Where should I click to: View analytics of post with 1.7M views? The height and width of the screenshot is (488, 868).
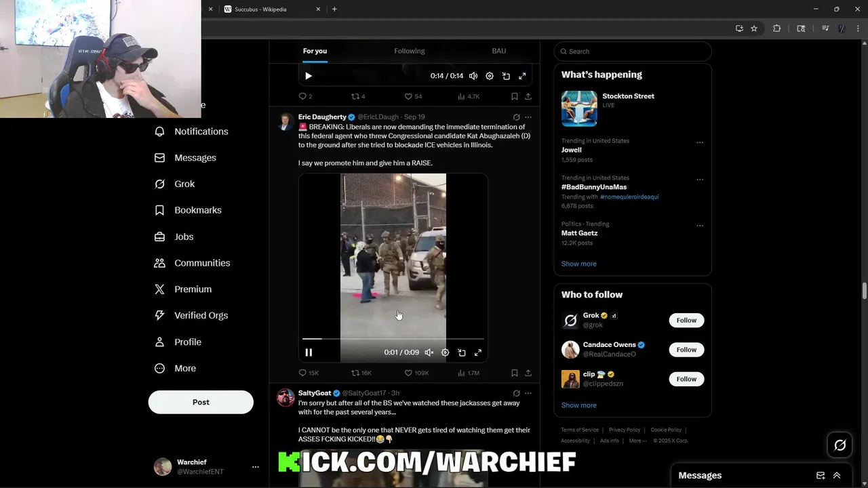click(469, 373)
